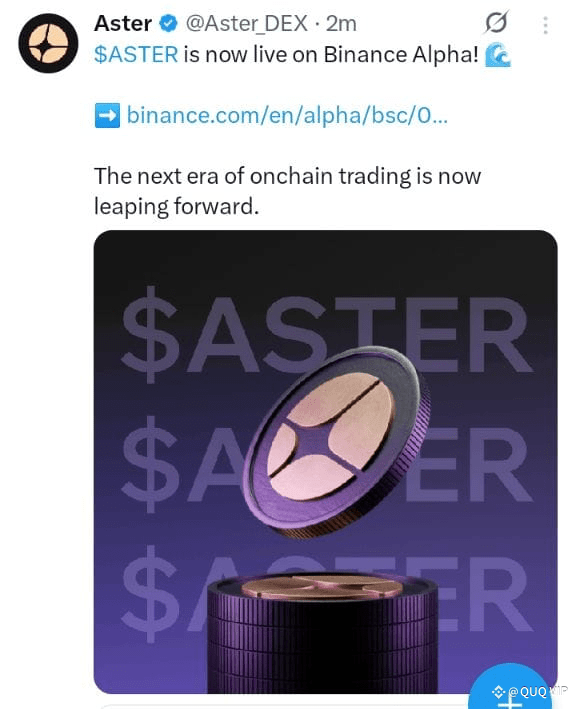This screenshot has width=576, height=709.
Task: Click the top $ASTER lettering in the image
Action: 326,335
